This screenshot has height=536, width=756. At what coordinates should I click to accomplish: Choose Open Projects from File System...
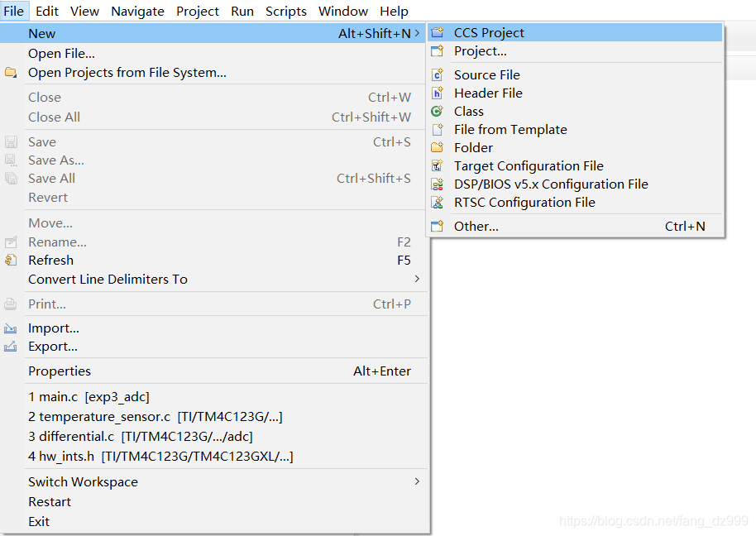click(x=214, y=73)
